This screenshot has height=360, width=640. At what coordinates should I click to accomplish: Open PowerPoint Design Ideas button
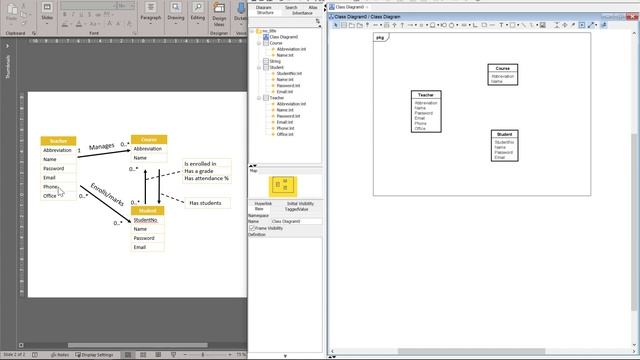click(219, 13)
